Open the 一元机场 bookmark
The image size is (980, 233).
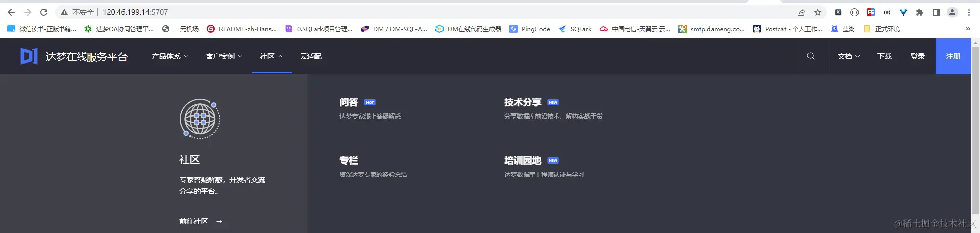pyautogui.click(x=180, y=29)
